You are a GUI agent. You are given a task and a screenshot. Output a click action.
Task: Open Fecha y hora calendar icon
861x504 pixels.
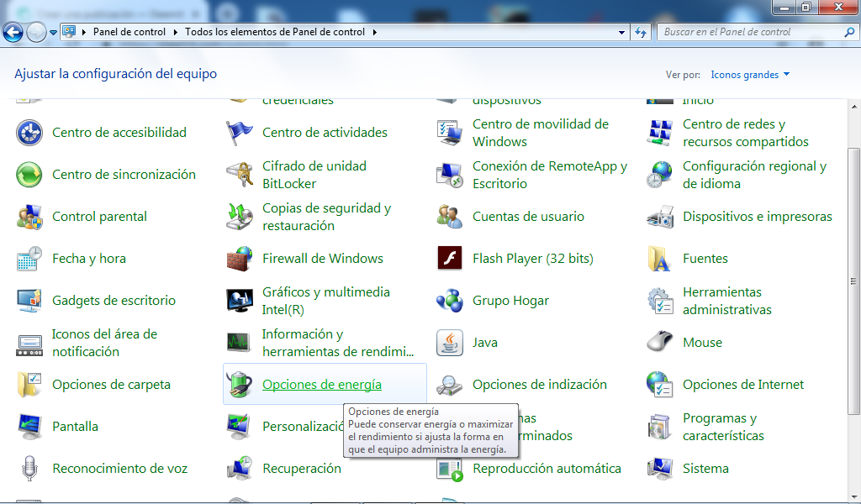[29, 259]
